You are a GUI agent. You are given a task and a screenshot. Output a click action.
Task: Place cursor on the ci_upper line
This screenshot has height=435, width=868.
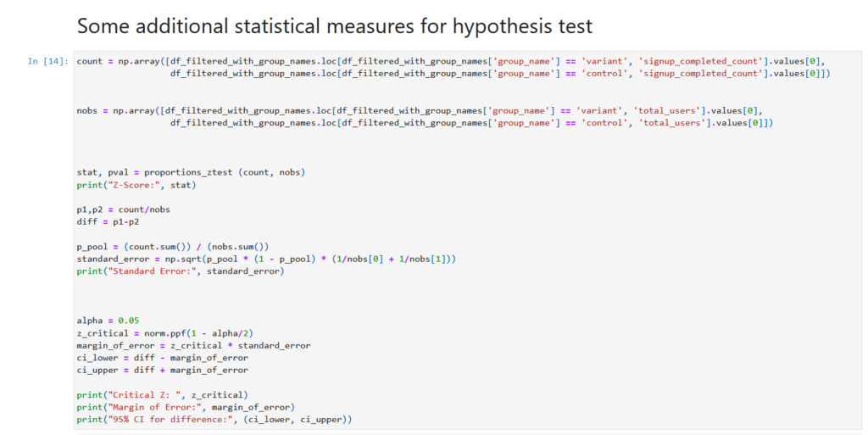[162, 370]
